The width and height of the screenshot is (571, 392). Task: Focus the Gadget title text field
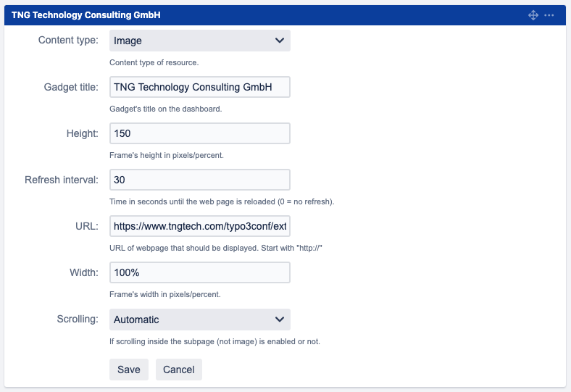pos(199,87)
